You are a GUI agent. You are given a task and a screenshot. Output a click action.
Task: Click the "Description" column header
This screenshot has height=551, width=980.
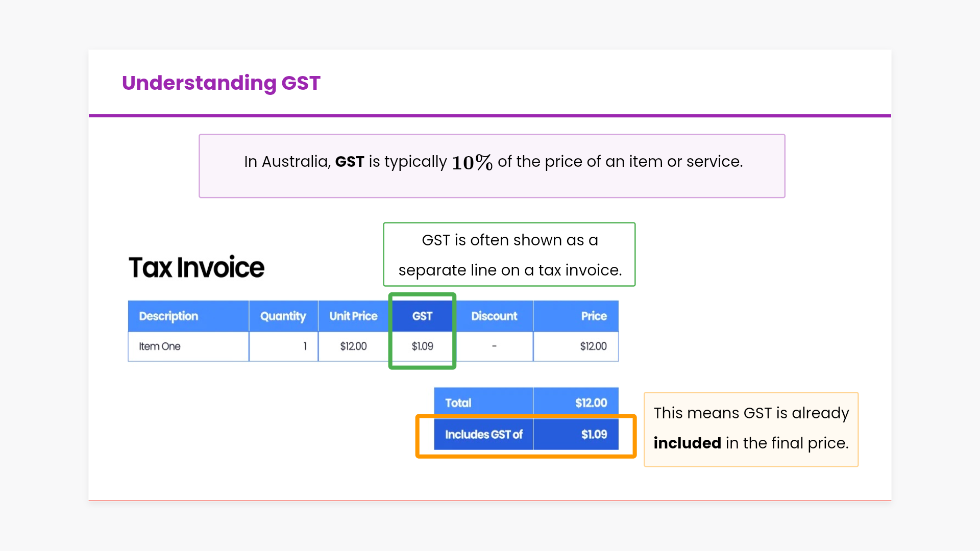coord(168,316)
